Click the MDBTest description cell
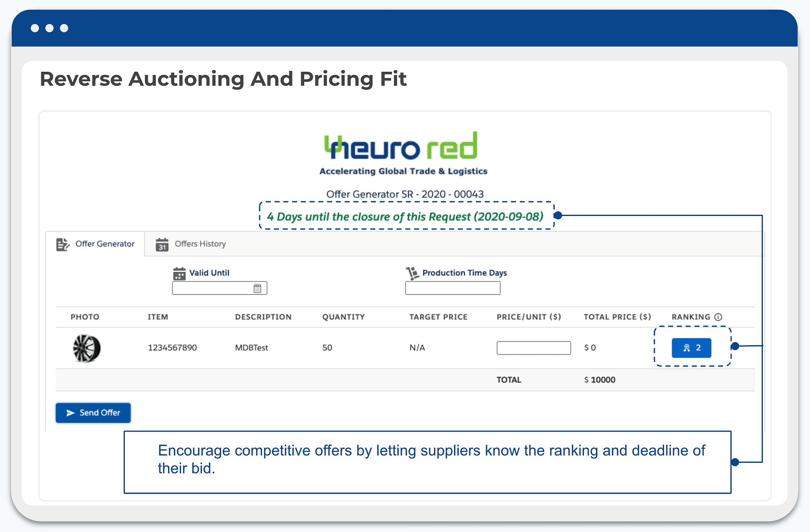The image size is (810, 532). pos(251,348)
